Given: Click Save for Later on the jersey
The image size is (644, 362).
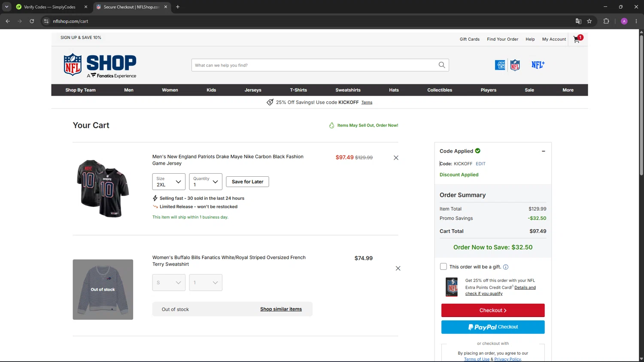Looking at the screenshot, I should click(247, 182).
